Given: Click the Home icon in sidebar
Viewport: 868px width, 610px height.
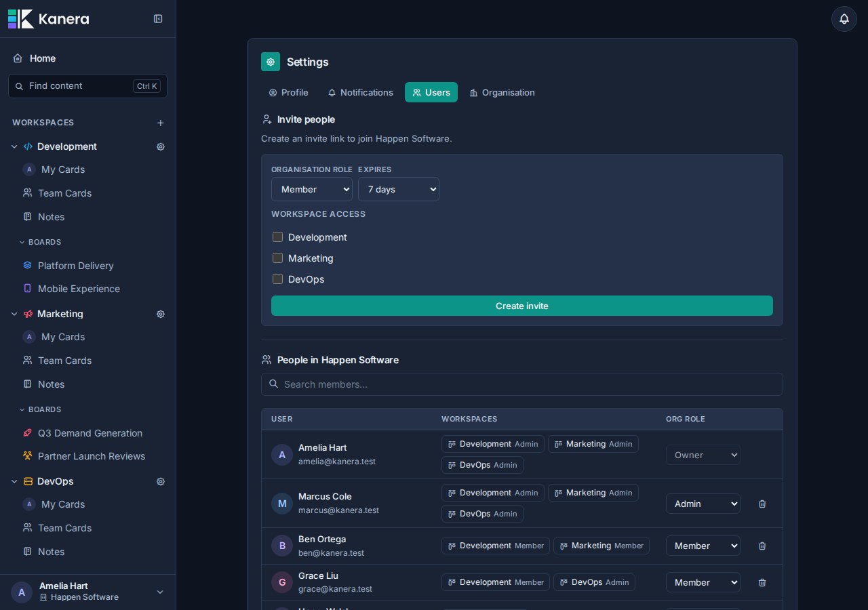Looking at the screenshot, I should coord(18,58).
